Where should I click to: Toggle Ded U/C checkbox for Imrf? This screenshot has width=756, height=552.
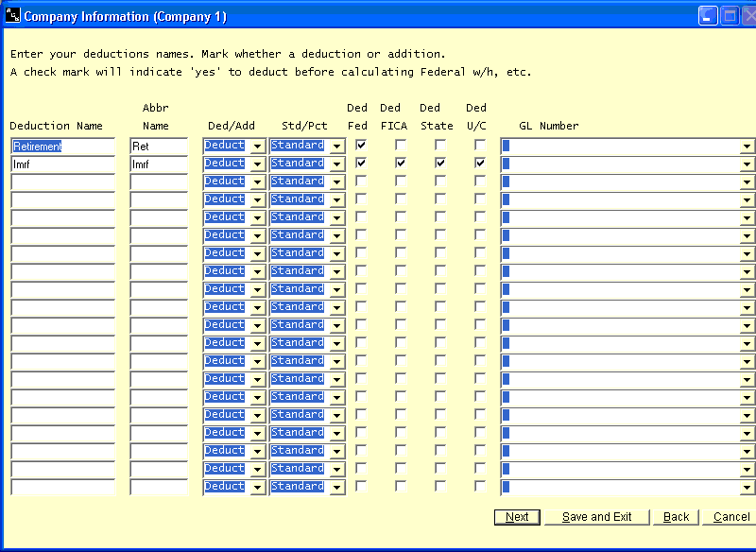(x=480, y=164)
